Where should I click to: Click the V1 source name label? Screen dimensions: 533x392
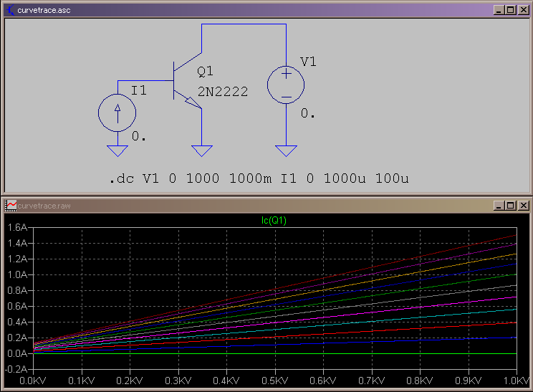(x=308, y=62)
